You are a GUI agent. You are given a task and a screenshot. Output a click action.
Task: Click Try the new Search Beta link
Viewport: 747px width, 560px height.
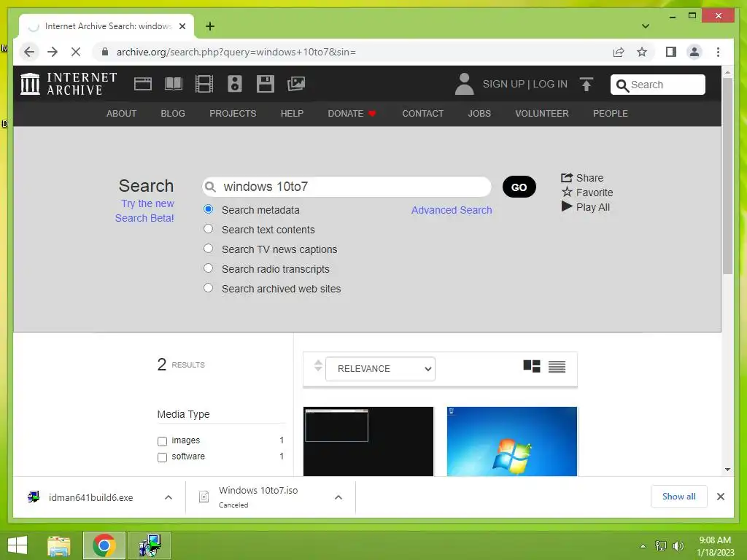tap(145, 211)
